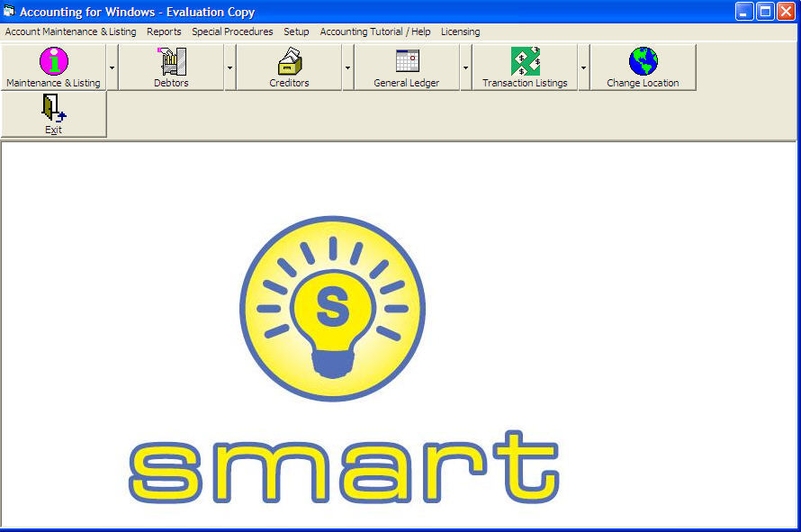Click the Change Location globe icon
The width and height of the screenshot is (801, 532).
(x=641, y=61)
